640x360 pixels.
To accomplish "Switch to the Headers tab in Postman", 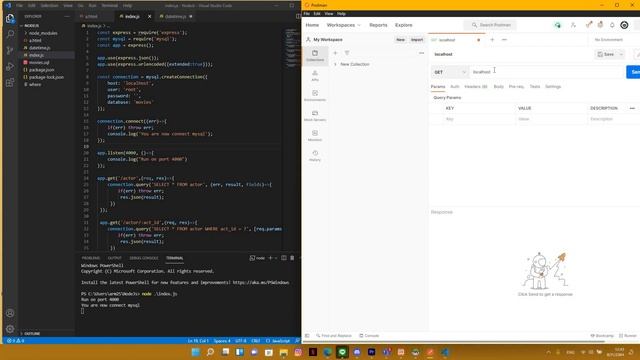I will pos(476,87).
